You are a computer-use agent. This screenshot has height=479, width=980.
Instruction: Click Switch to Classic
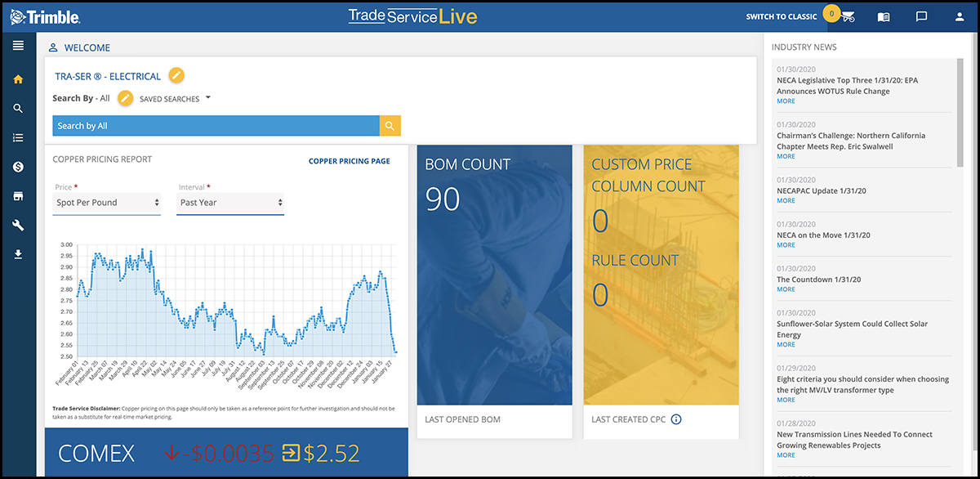click(x=782, y=16)
